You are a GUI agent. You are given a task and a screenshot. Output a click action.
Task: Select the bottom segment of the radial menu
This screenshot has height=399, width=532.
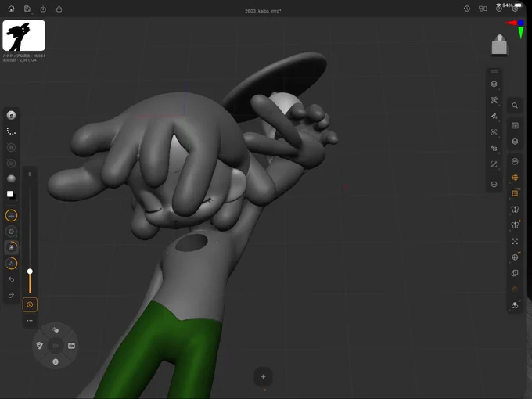56,361
